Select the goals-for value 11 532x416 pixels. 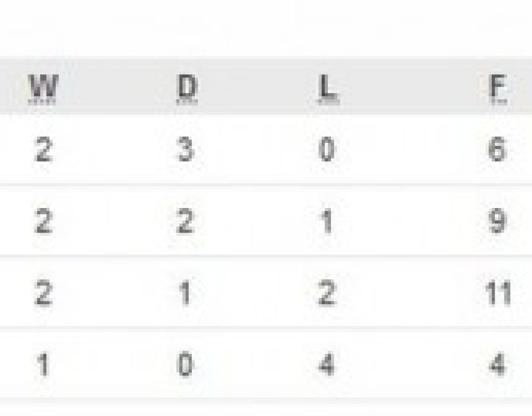(497, 294)
